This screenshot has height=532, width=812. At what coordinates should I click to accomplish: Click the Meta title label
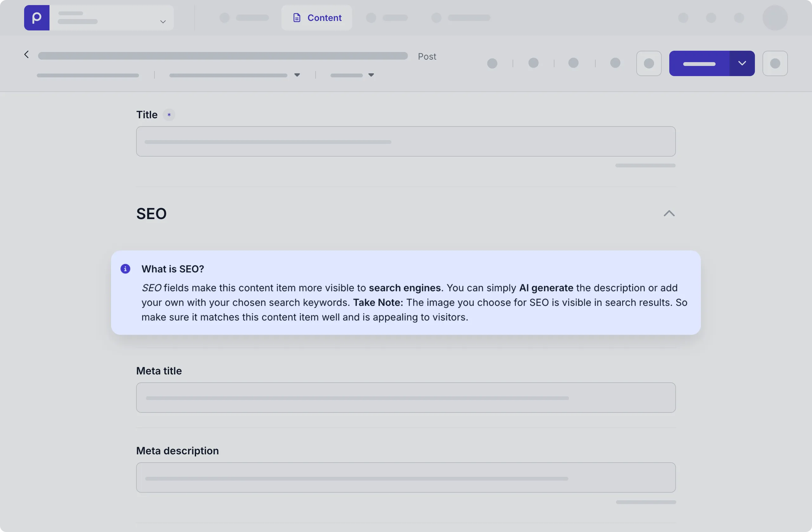tap(159, 371)
